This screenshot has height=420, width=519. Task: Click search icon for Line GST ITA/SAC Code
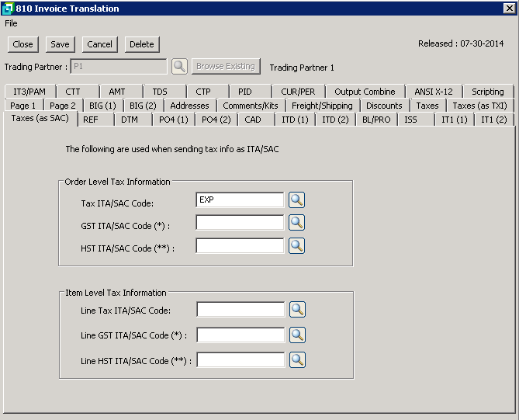297,335
